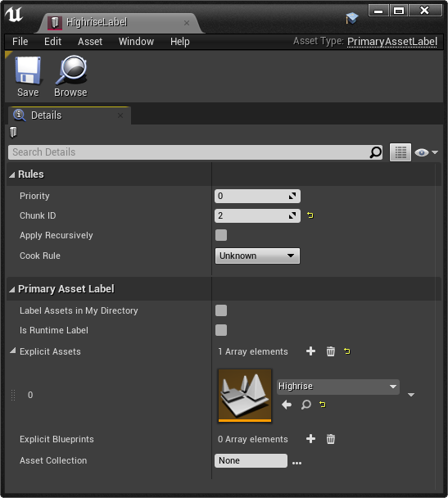This screenshot has height=498, width=448.
Task: Add element to Explicit Blueprints array
Action: 311,439
